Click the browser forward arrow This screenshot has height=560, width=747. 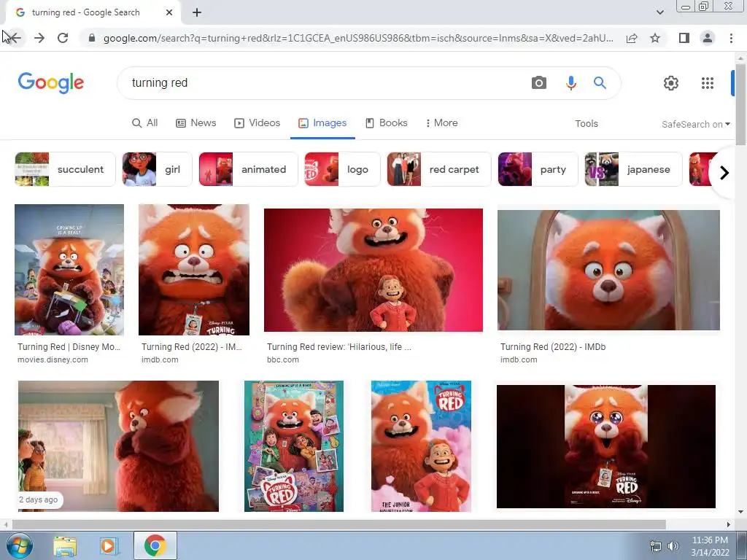click(39, 38)
